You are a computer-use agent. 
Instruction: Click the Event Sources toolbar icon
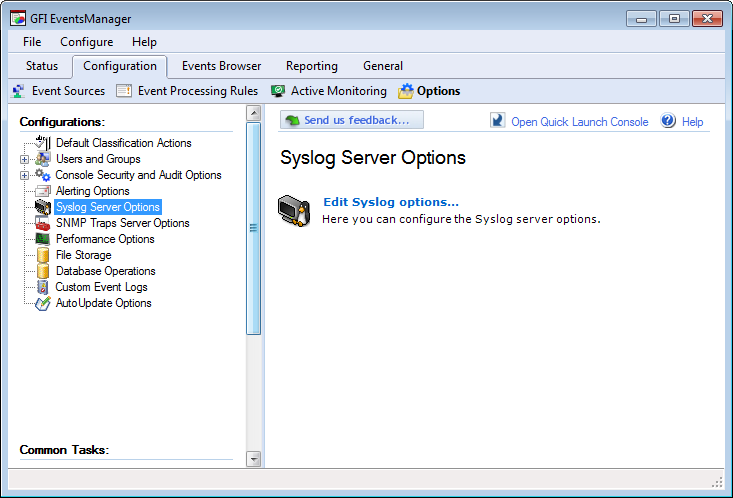[19, 91]
